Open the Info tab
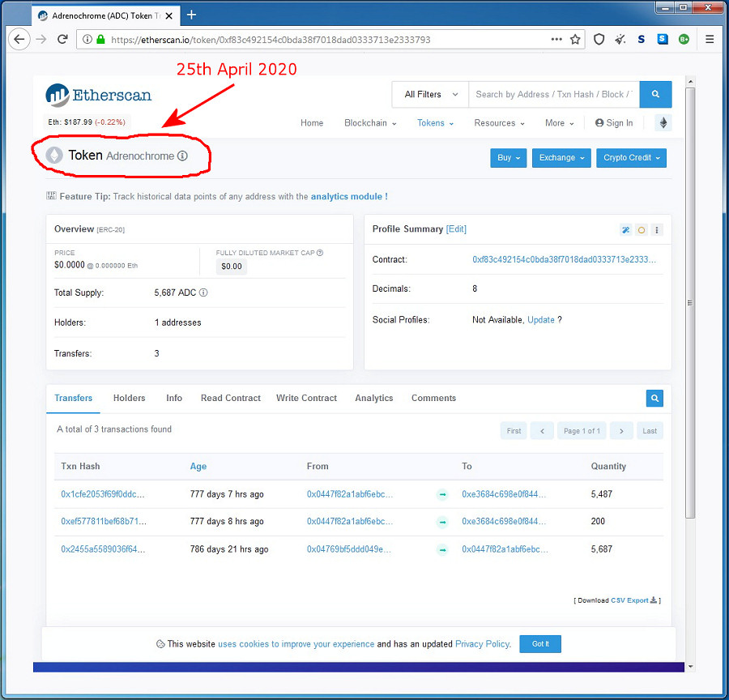Viewport: 729px width, 700px height. click(174, 398)
